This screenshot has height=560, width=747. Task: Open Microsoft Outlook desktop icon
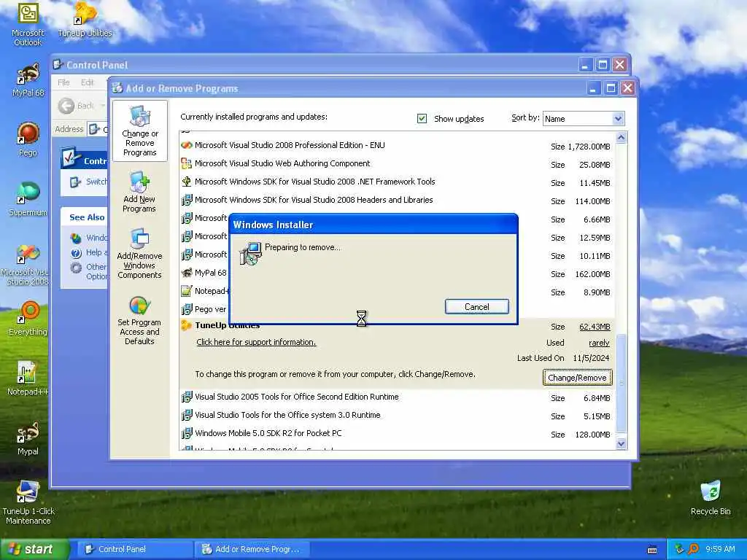tap(28, 24)
